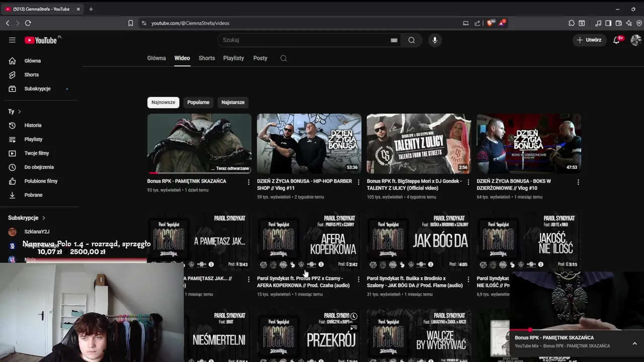Open the account avatar menu
Viewport: 644px width, 362px height.
635,40
